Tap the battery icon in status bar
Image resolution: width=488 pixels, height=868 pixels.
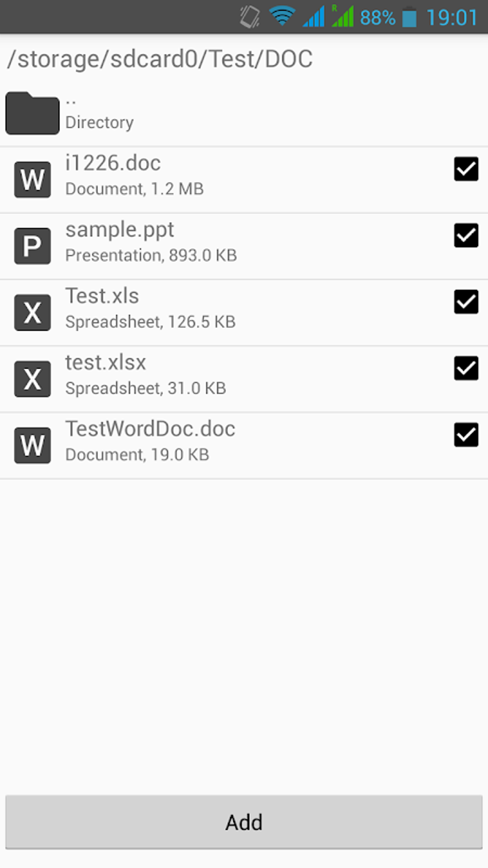409,18
